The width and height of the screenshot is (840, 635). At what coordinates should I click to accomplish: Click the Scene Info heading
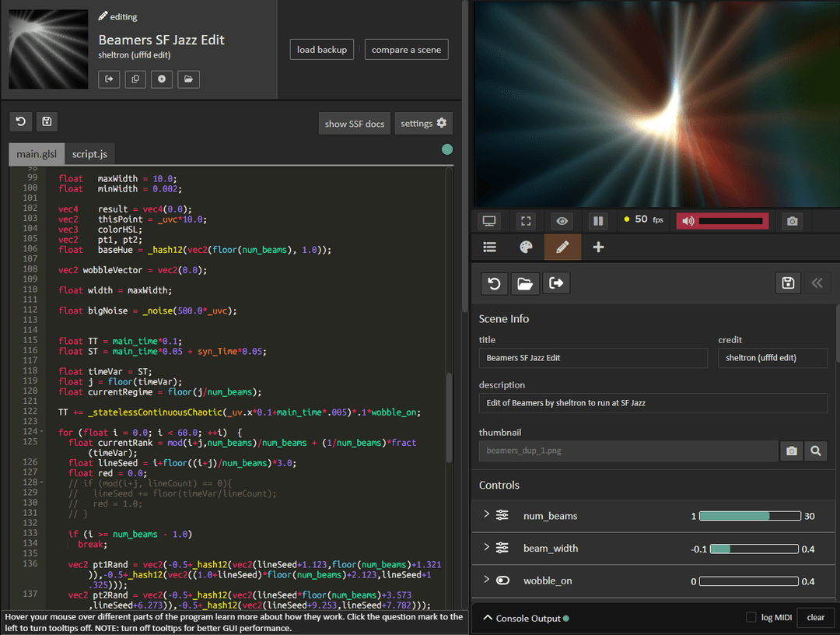pos(503,319)
